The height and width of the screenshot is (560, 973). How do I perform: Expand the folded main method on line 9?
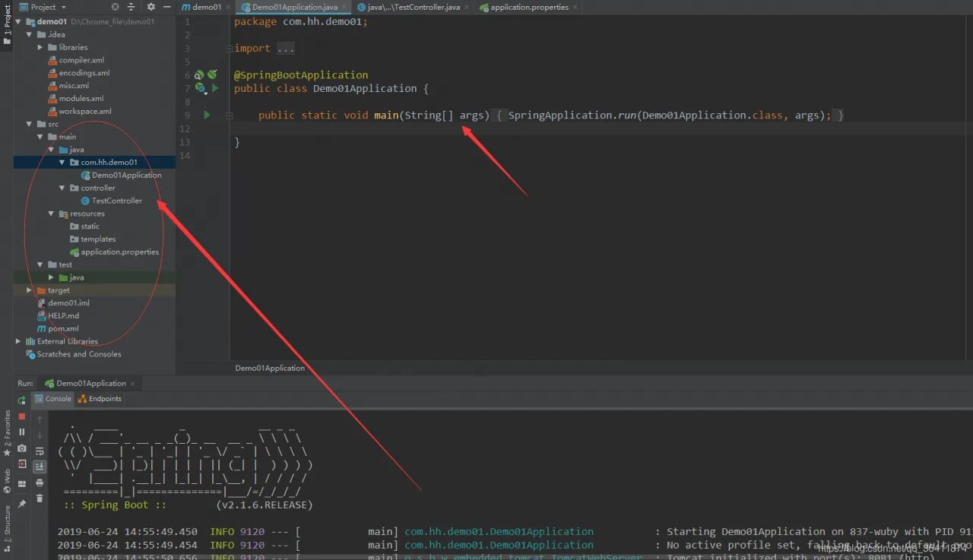(x=229, y=115)
